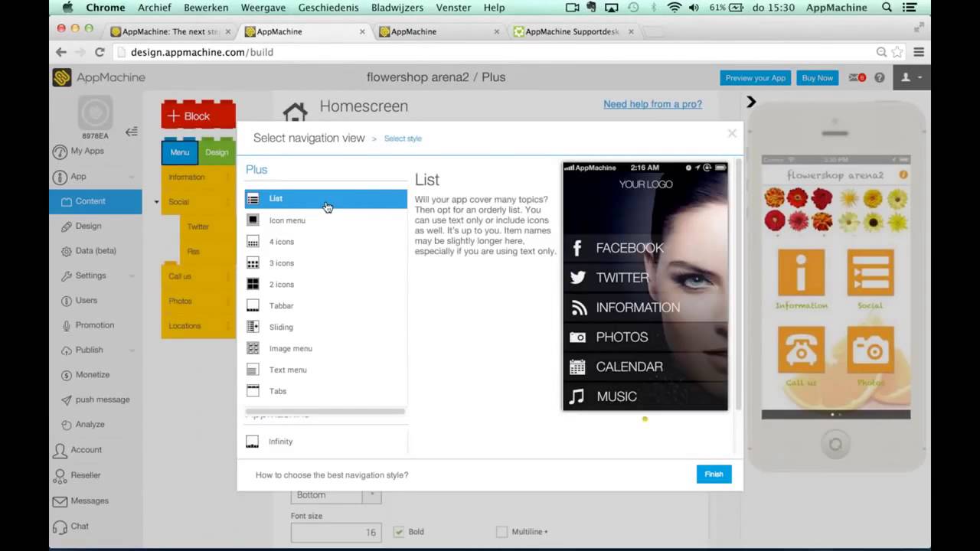
Task: Switch to the Menu tab in block panel
Action: click(x=179, y=152)
